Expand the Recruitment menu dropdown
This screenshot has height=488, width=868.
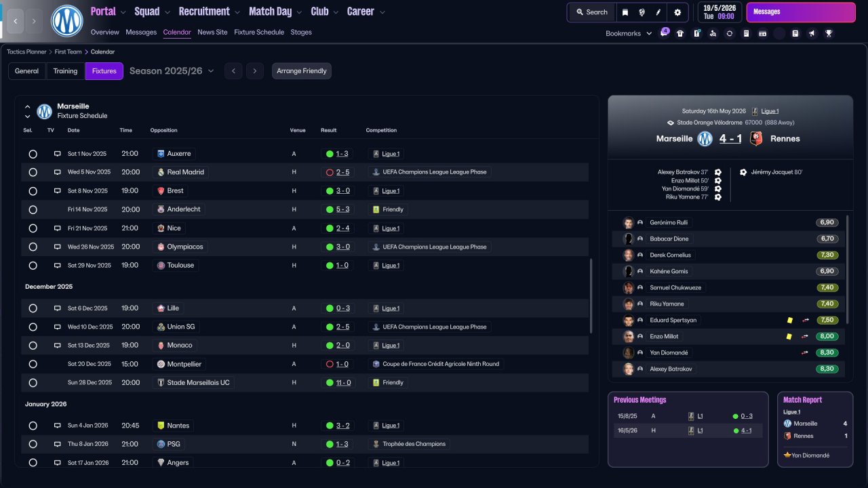tap(237, 12)
